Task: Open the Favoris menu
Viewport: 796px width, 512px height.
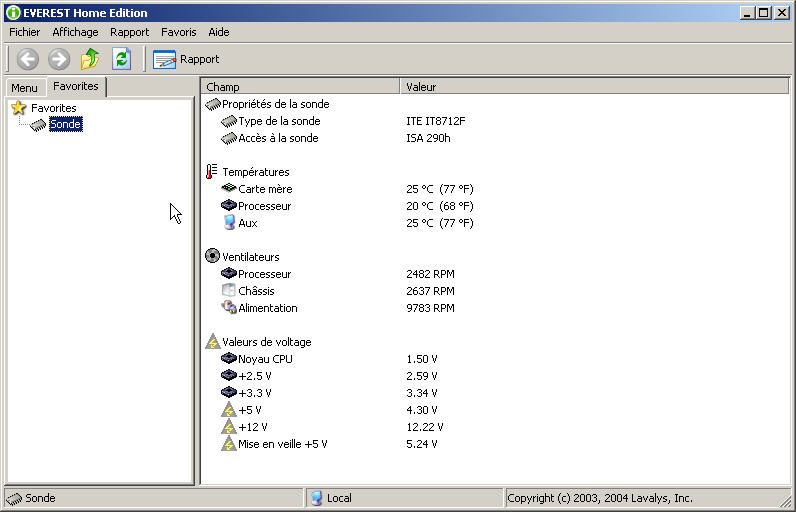Action: coord(179,32)
